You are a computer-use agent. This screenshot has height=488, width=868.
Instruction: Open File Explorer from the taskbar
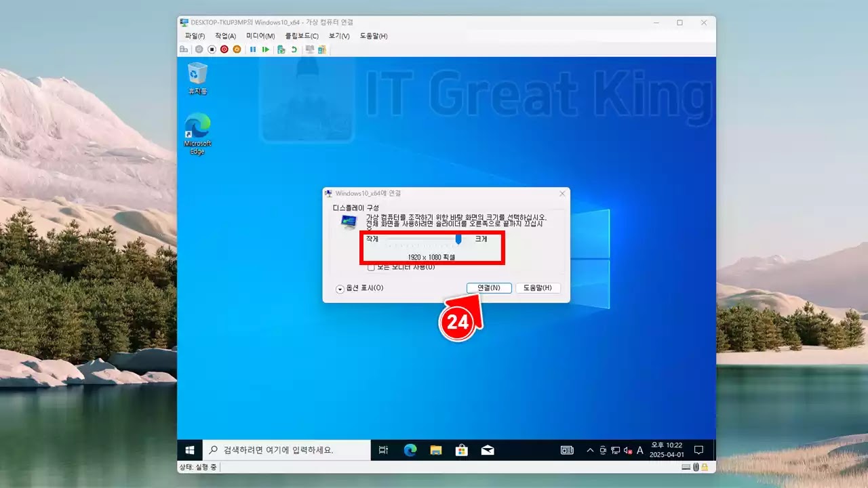[435, 450]
